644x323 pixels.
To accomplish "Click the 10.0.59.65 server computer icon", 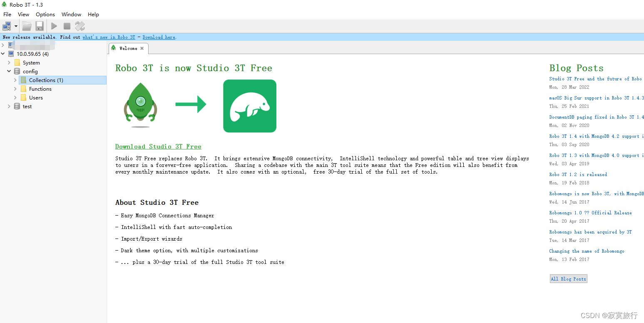I will coord(11,54).
